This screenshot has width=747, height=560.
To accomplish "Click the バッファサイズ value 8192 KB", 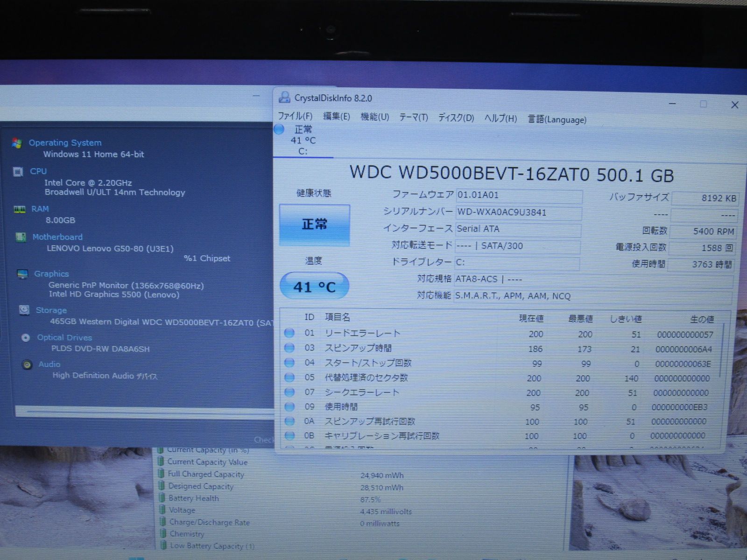I will (705, 198).
